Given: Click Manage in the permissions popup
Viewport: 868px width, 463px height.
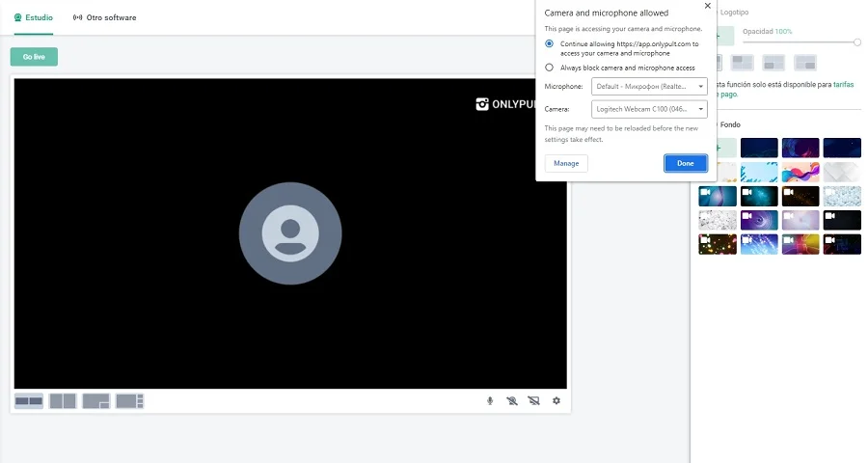Looking at the screenshot, I should [x=566, y=163].
